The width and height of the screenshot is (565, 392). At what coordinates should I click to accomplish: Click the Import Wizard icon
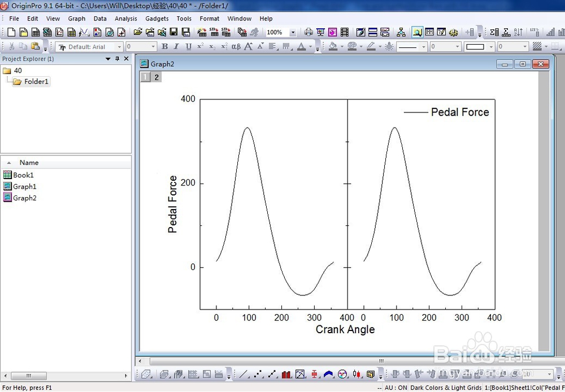(x=202, y=32)
